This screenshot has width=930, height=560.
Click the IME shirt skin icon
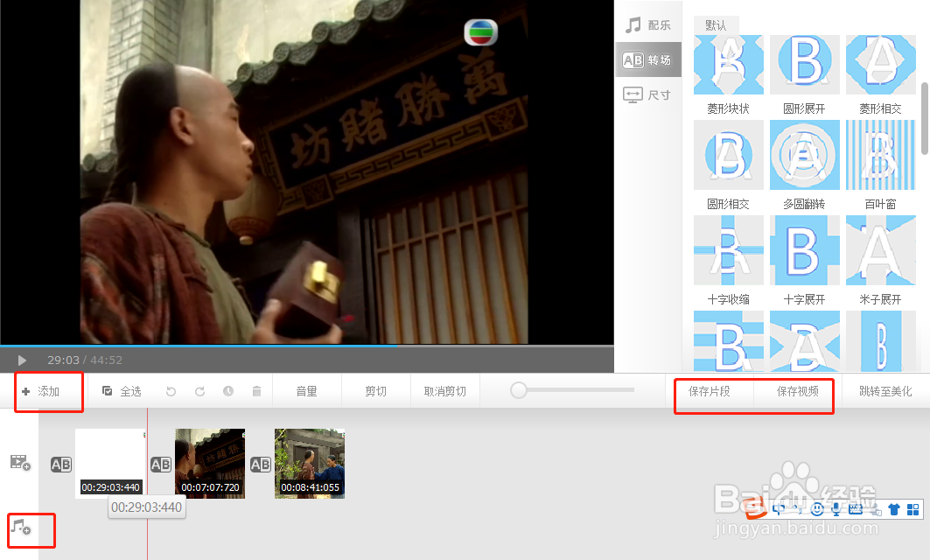tap(894, 509)
